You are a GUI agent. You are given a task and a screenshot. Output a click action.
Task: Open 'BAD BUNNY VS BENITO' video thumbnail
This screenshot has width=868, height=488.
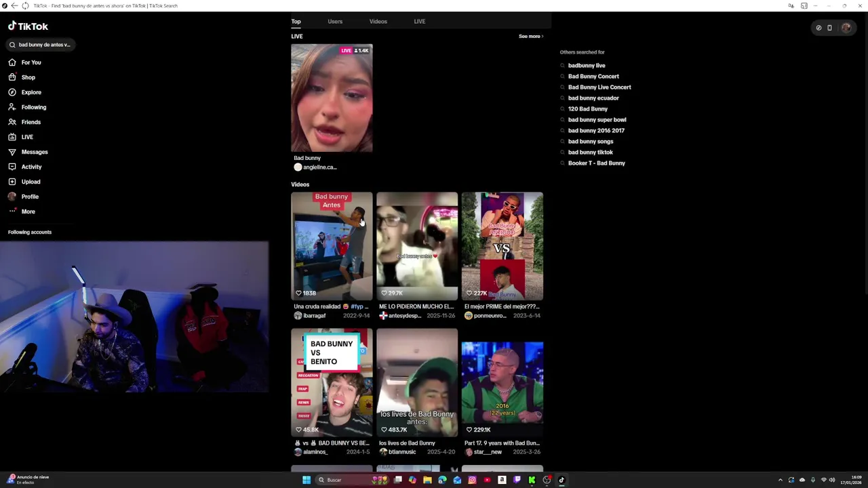[332, 383]
